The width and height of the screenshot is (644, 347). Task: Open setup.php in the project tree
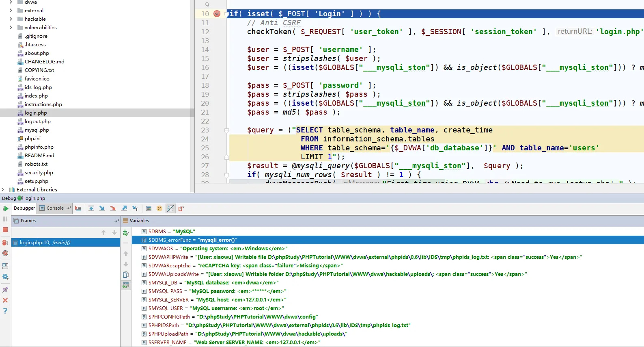(x=36, y=181)
